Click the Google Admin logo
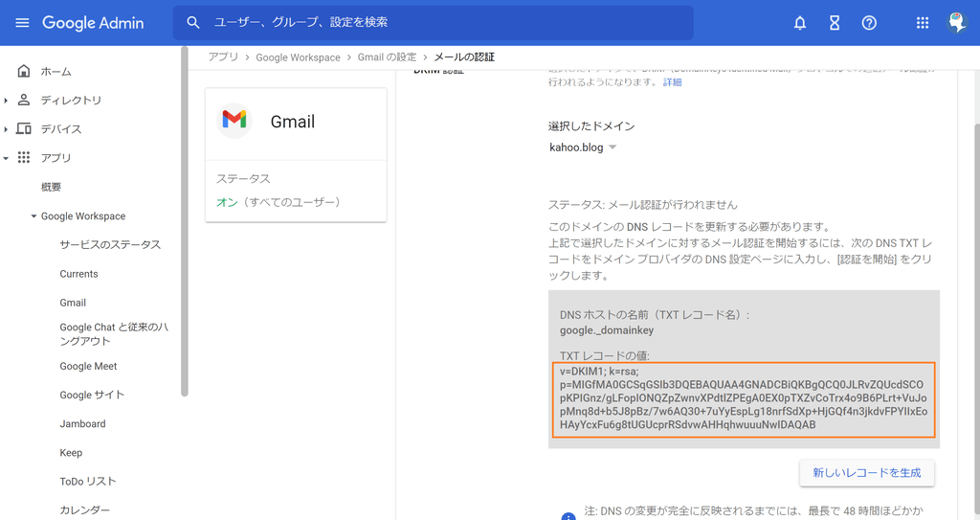The image size is (980, 520). coord(93,23)
